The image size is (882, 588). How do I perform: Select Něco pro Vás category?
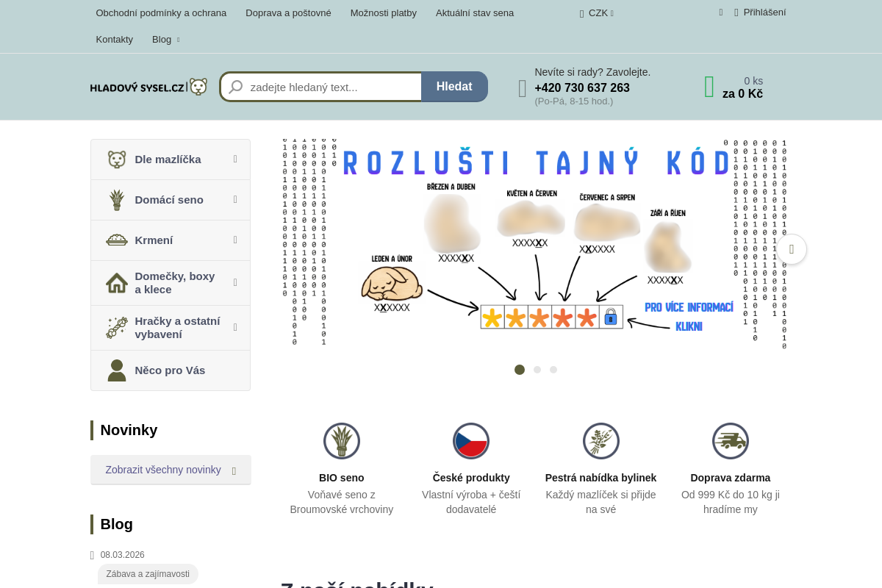tap(171, 370)
